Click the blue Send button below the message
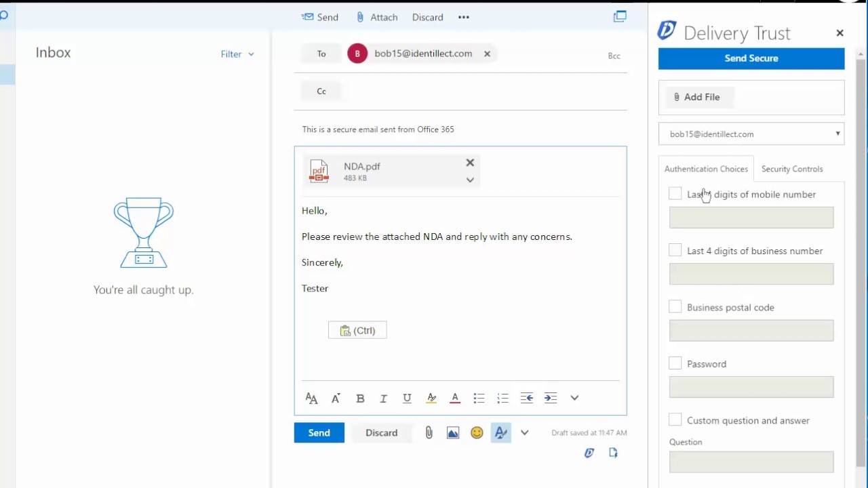This screenshot has width=868, height=488. click(x=319, y=432)
